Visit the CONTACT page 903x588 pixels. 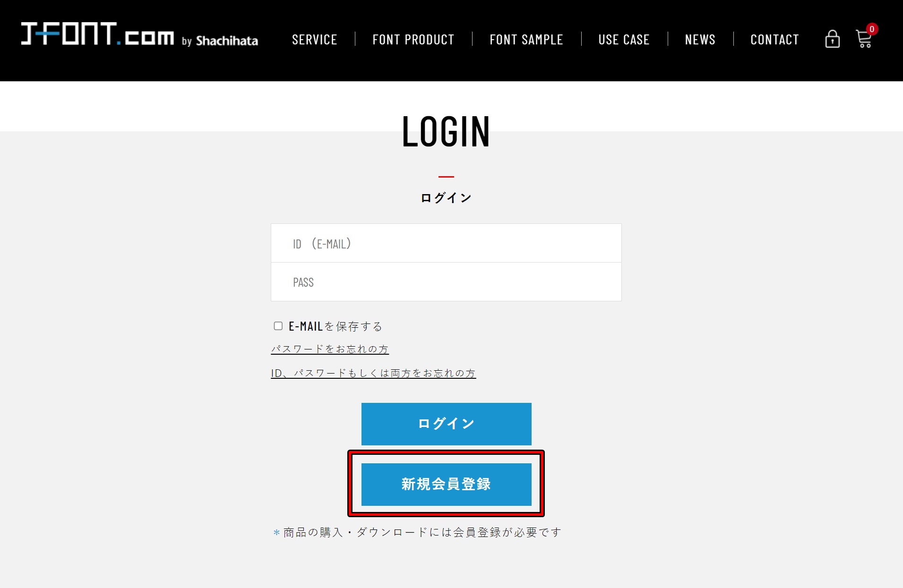pyautogui.click(x=775, y=40)
